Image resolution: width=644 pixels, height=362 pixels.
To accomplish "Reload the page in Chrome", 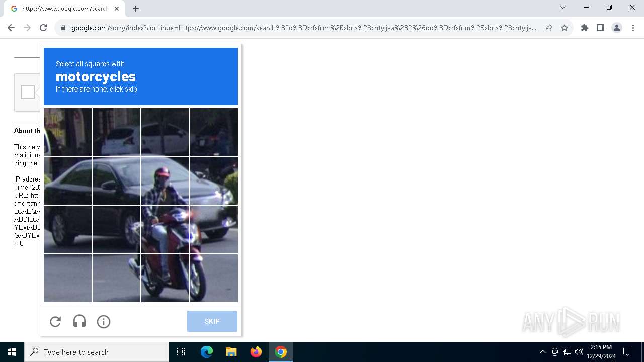I will (43, 28).
